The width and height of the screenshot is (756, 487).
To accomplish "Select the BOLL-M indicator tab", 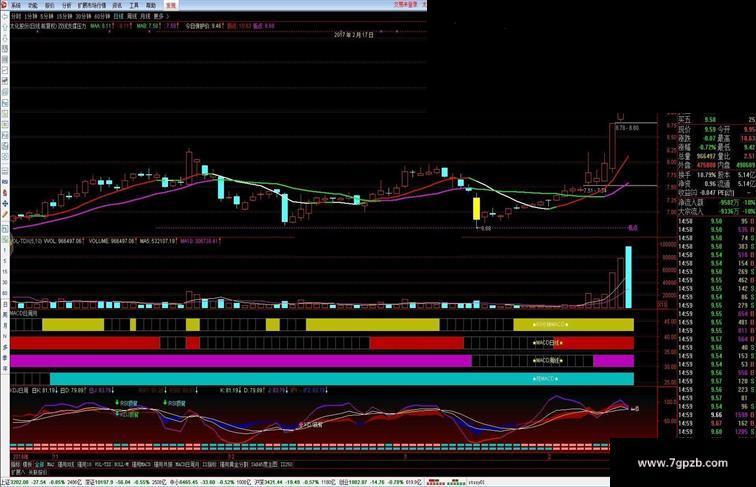I will coord(122,464).
